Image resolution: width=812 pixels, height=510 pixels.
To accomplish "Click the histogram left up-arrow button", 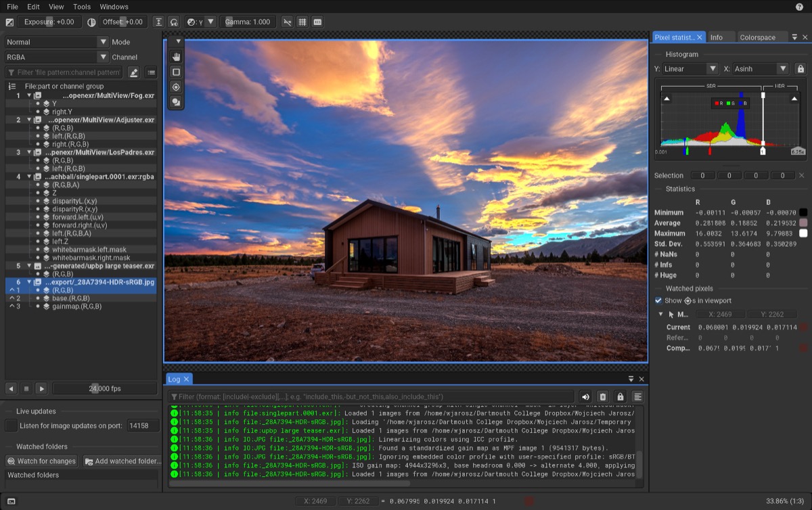I will [667, 99].
